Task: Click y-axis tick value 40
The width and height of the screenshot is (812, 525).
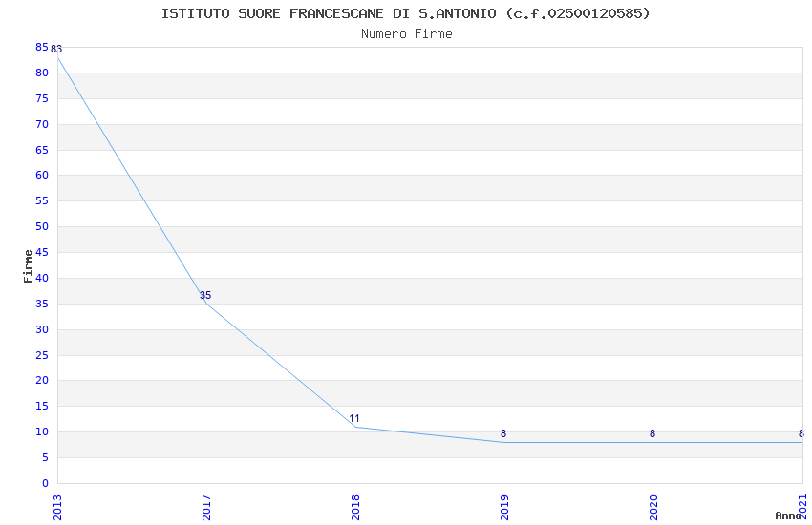Action: coord(42,278)
